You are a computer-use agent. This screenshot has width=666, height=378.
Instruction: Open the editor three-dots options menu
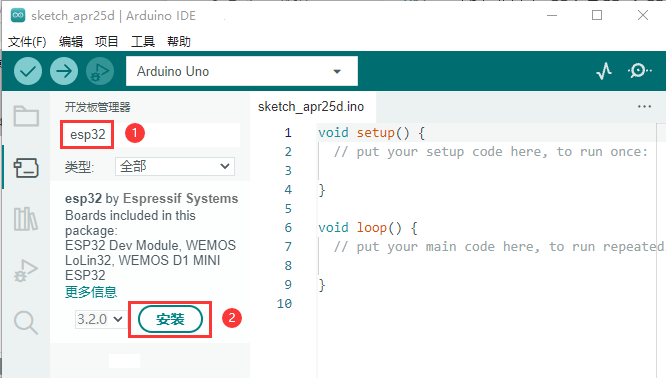pos(644,106)
